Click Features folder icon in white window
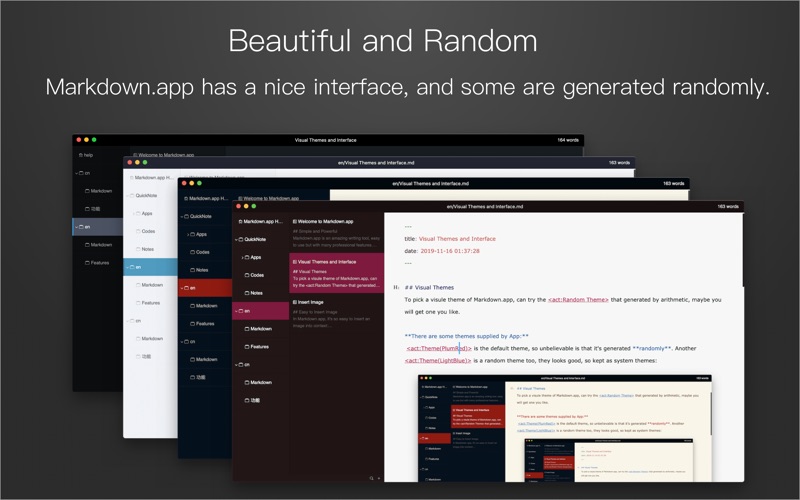Image resolution: width=800 pixels, height=500 pixels. click(x=138, y=303)
